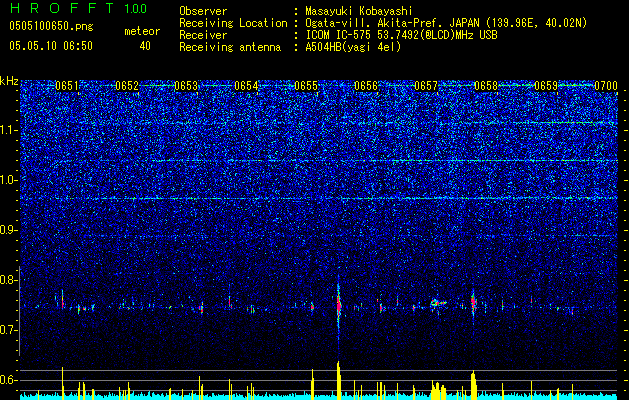Click the 0654 time marker
The width and height of the screenshot is (629, 400).
pos(246,86)
